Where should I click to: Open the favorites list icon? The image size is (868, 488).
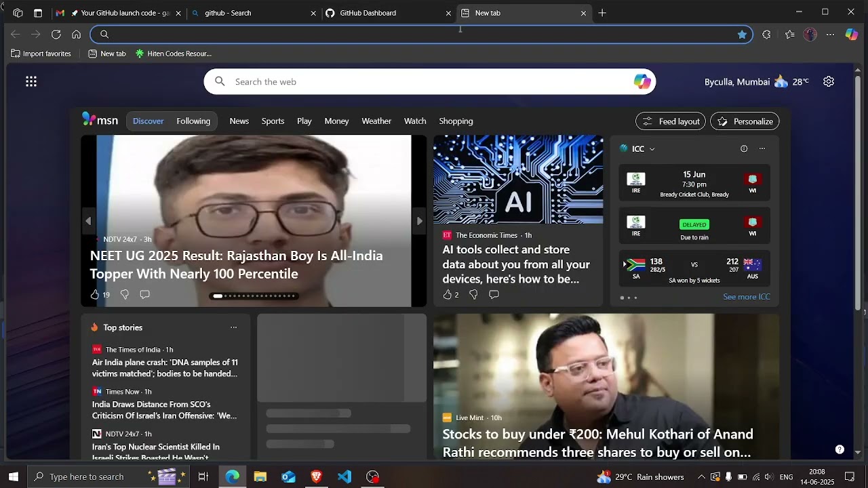tap(790, 35)
